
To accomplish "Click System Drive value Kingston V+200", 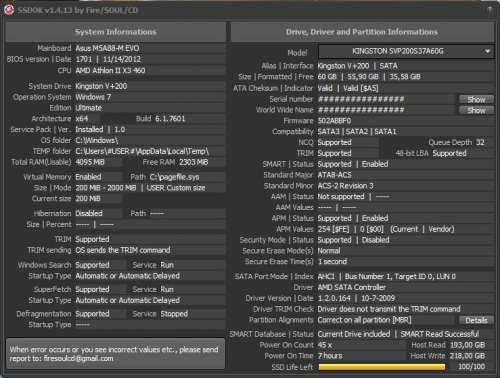I will click(101, 86).
